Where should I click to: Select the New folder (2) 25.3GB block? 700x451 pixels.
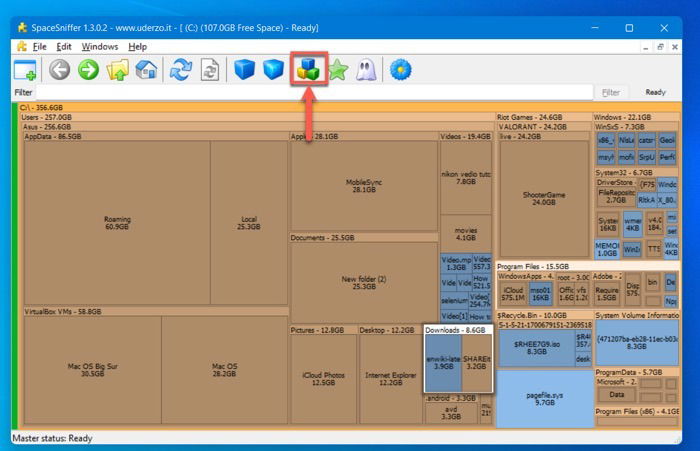364,283
